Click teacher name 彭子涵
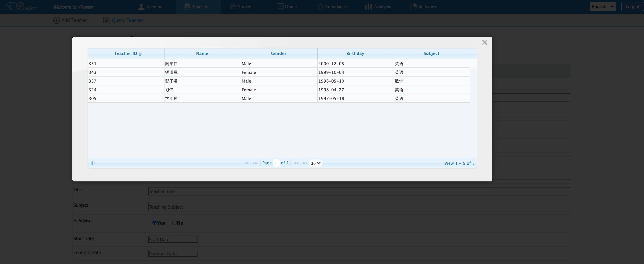The width and height of the screenshot is (644, 264). pyautogui.click(x=171, y=81)
